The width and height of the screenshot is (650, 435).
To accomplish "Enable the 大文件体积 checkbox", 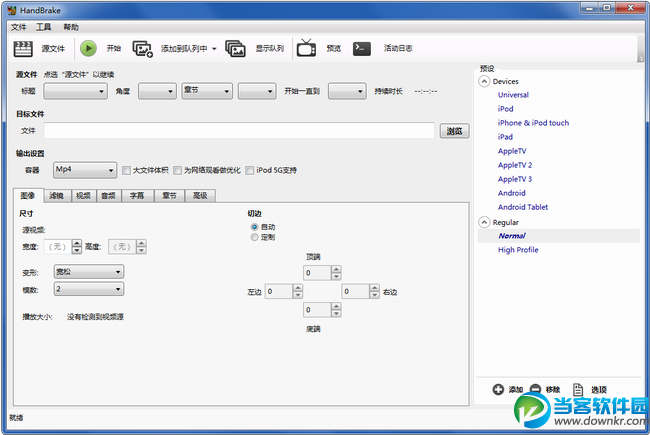I will pyautogui.click(x=126, y=170).
